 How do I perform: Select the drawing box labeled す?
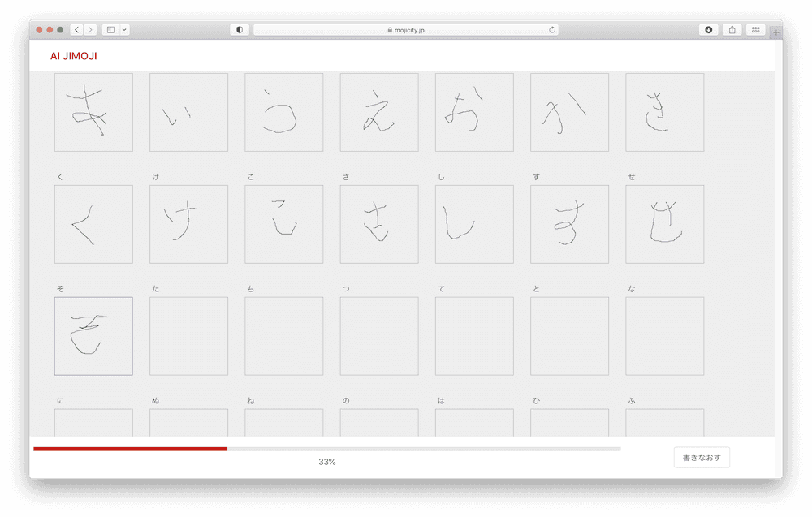click(x=570, y=225)
